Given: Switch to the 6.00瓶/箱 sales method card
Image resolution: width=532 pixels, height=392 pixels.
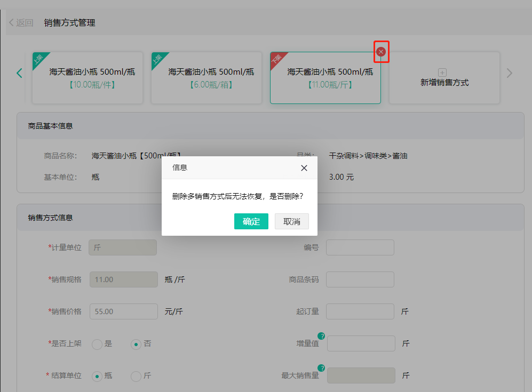Looking at the screenshot, I should point(206,78).
